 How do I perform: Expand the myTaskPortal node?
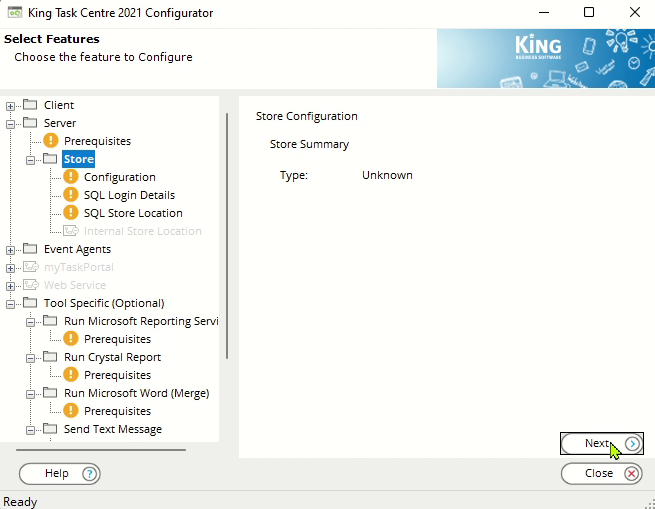pyautogui.click(x=10, y=268)
